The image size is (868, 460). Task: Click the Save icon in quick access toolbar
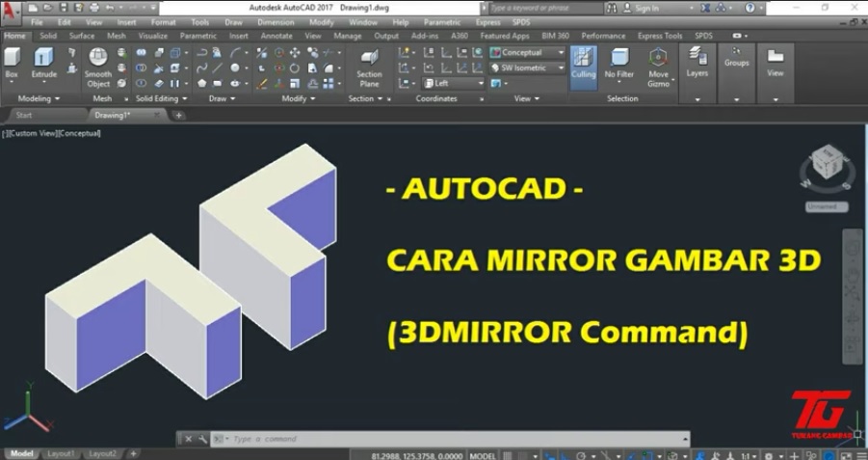tap(63, 8)
